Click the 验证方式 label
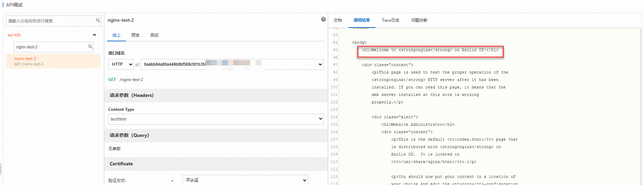 click(x=117, y=181)
